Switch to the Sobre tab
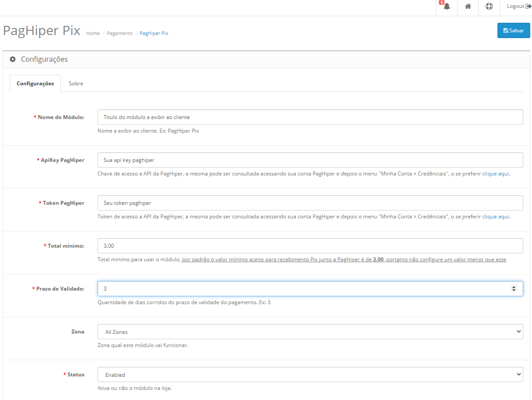 [x=76, y=83]
